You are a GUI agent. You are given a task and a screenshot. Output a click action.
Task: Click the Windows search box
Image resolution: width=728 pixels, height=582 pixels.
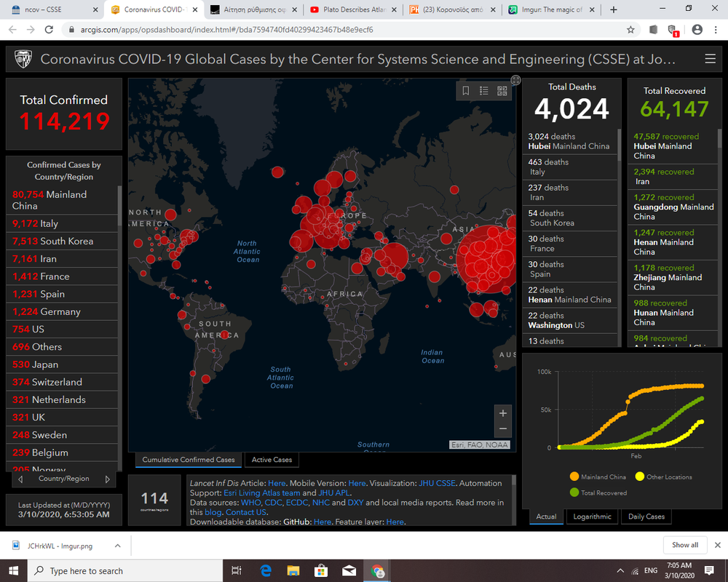coord(125,571)
